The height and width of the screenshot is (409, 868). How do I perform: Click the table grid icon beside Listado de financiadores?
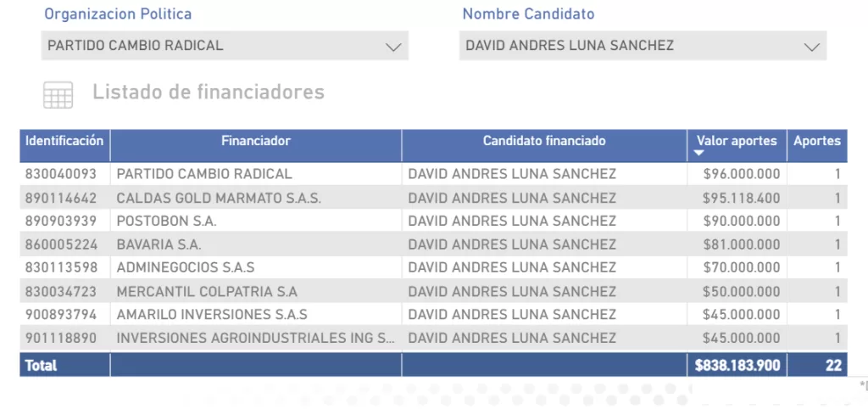pyautogui.click(x=58, y=95)
